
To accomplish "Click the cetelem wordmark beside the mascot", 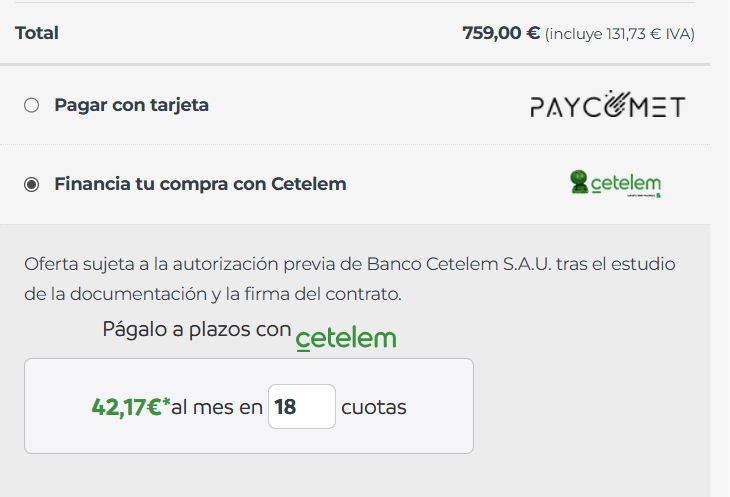I will [x=626, y=184].
